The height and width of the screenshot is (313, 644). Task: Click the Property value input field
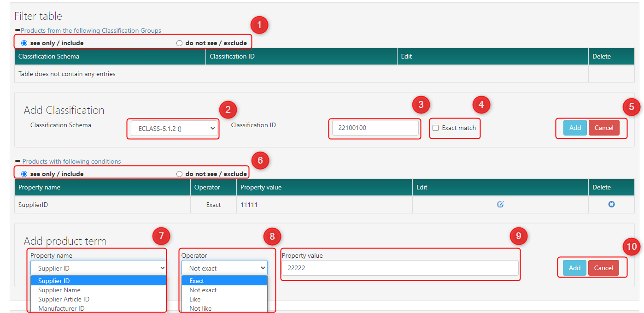click(399, 268)
